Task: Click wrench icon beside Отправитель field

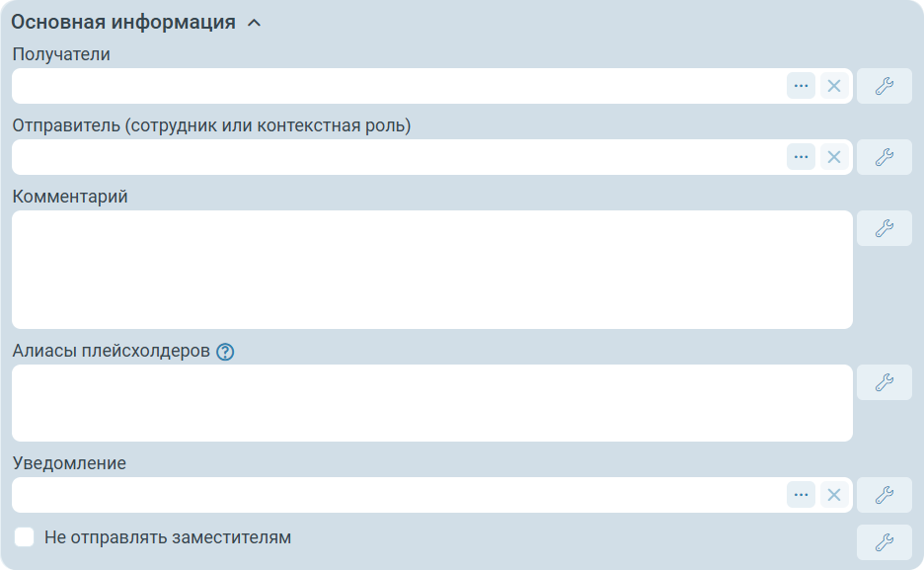Action: 884,157
